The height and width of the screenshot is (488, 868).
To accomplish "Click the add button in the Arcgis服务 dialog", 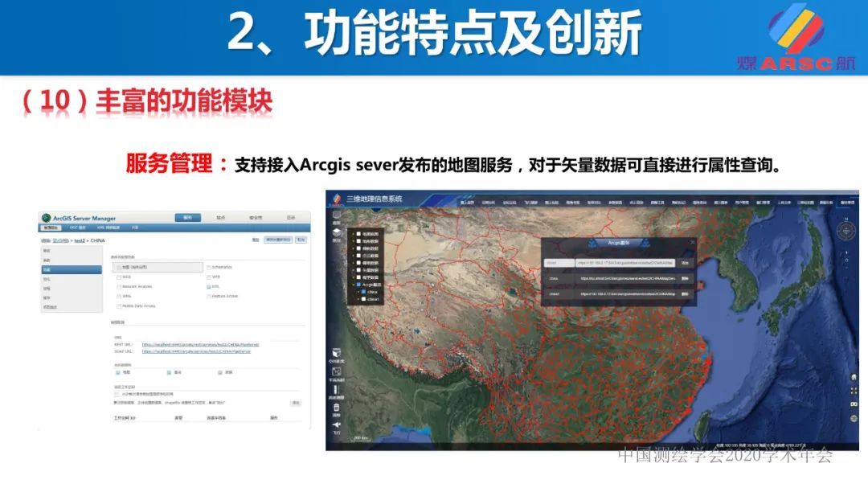I will pos(684,263).
